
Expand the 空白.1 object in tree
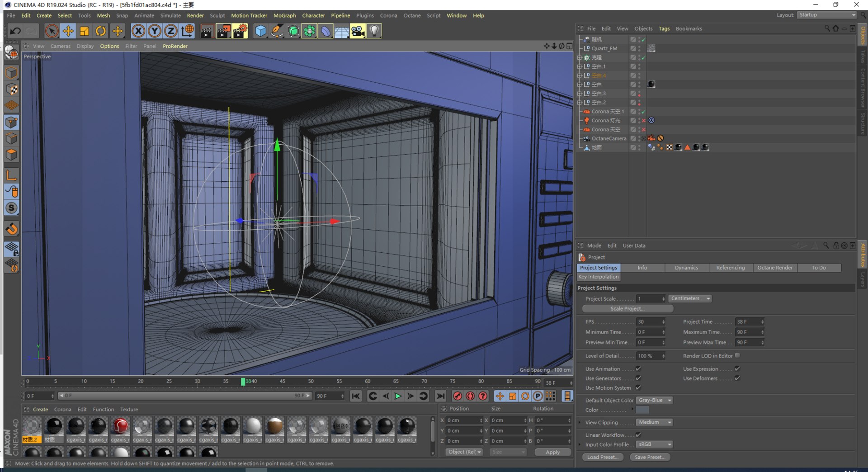(580, 66)
